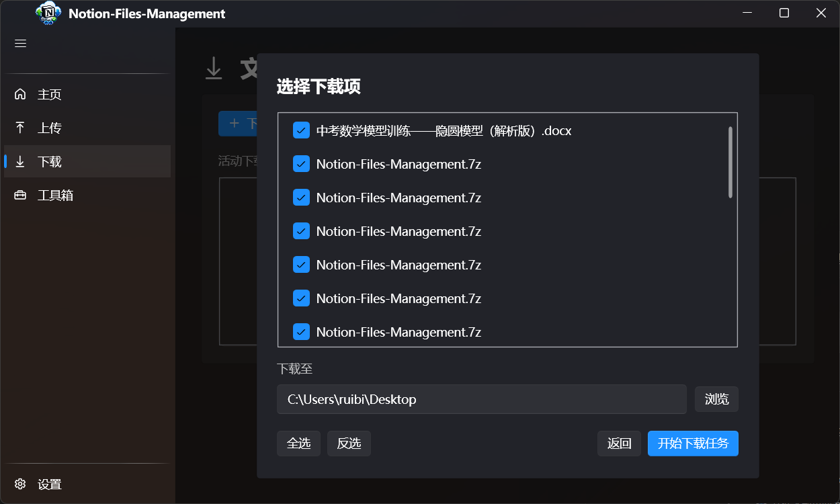Open folder picker with the 浏览 button

point(716,398)
